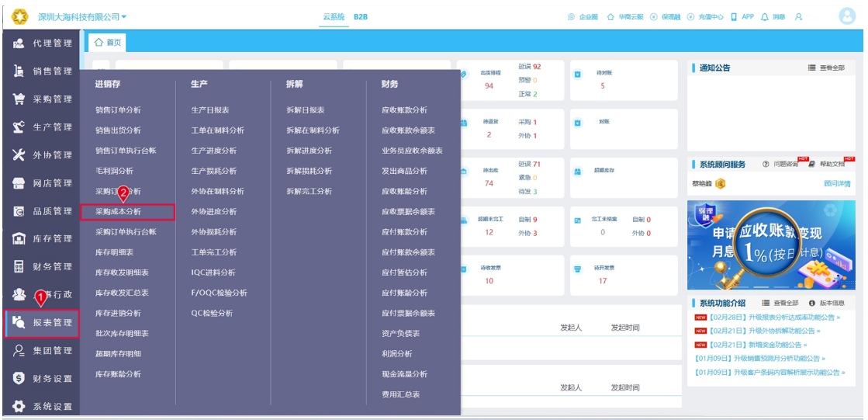Open the profile avatar
The height and width of the screenshot is (420, 868).
(x=847, y=16)
